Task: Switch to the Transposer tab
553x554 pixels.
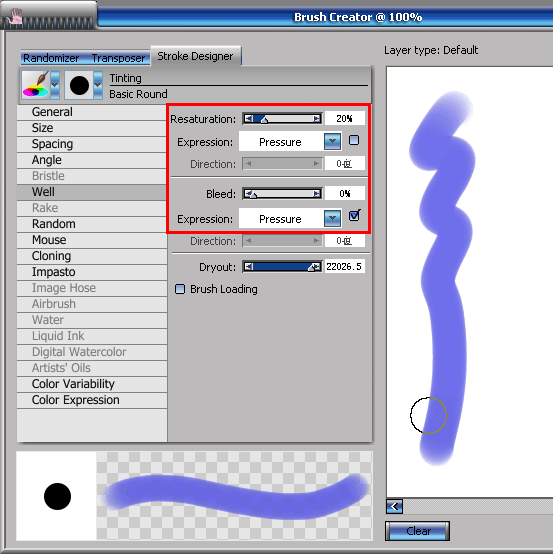Action: (x=118, y=58)
